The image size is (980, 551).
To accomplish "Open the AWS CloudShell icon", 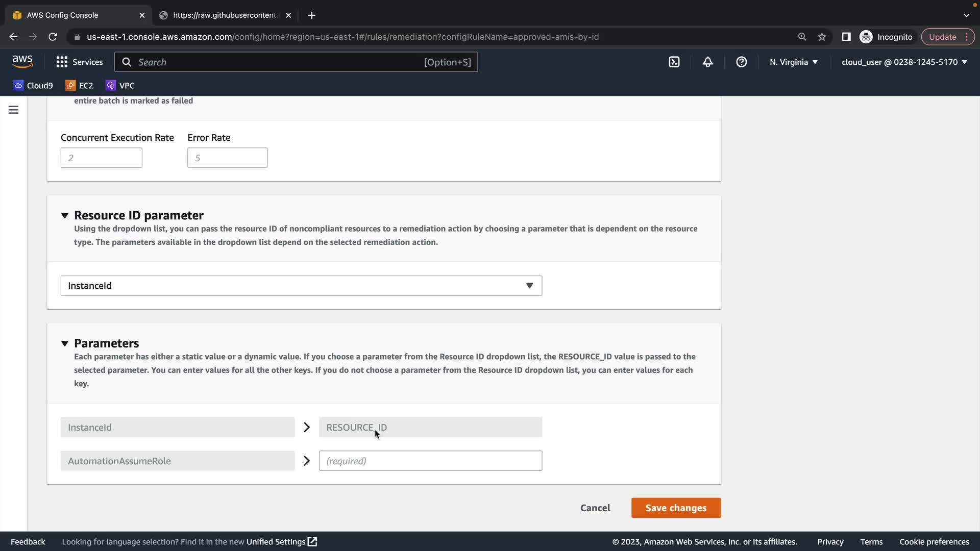I will (x=674, y=62).
